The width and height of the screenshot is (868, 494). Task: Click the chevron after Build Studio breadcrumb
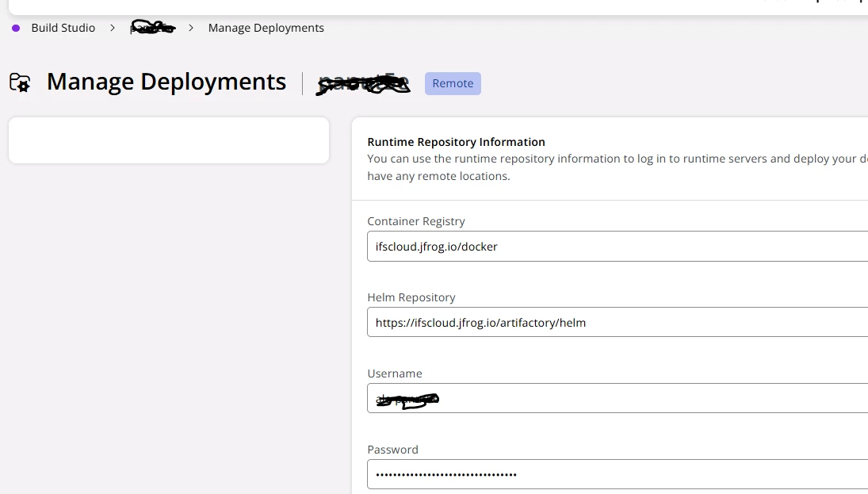(113, 28)
